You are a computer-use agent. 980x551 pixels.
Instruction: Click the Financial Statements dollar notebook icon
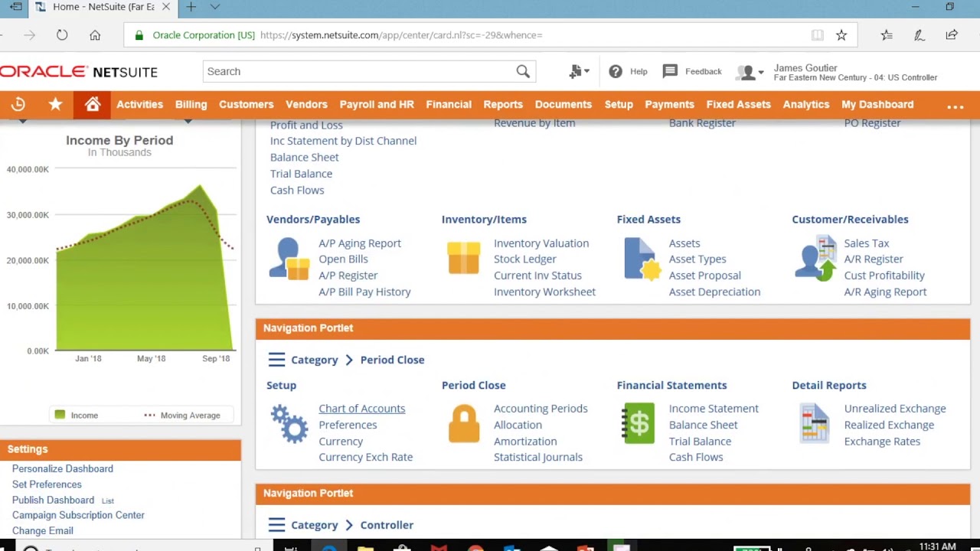pos(639,423)
